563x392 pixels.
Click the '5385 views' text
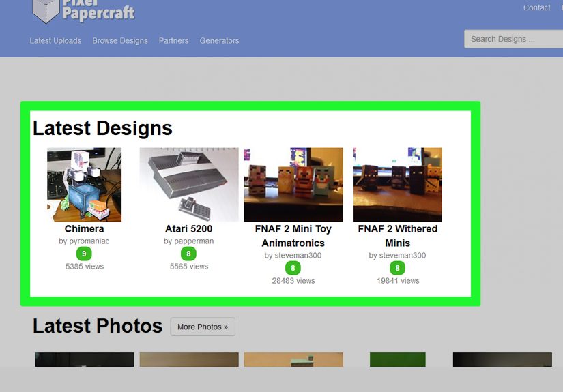[x=85, y=267]
